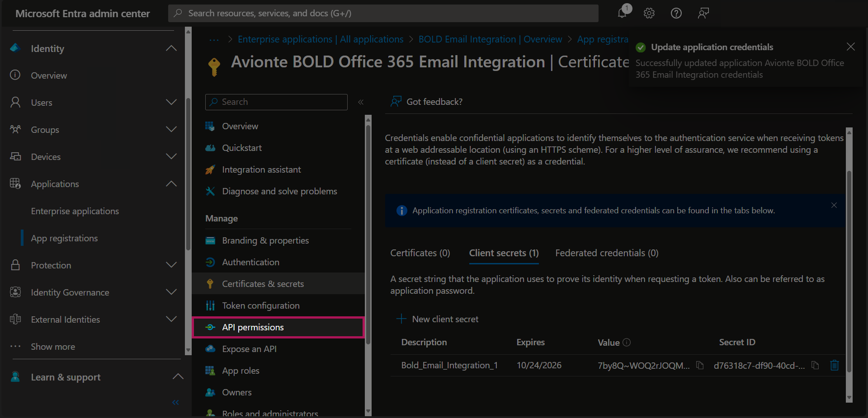Expand the Users section in sidebar
This screenshot has width=868, height=418.
coord(171,103)
